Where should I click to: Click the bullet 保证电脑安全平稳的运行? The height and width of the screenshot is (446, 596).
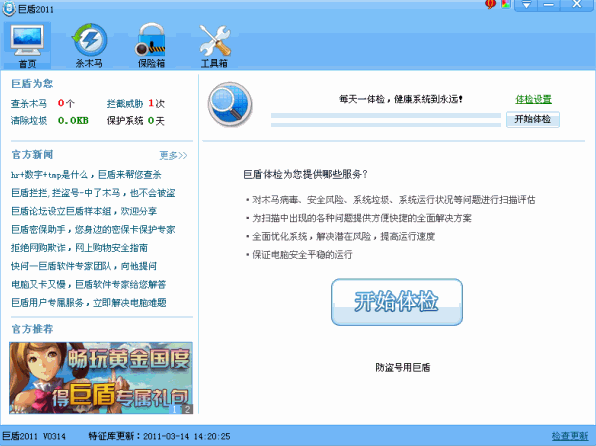pyautogui.click(x=299, y=255)
